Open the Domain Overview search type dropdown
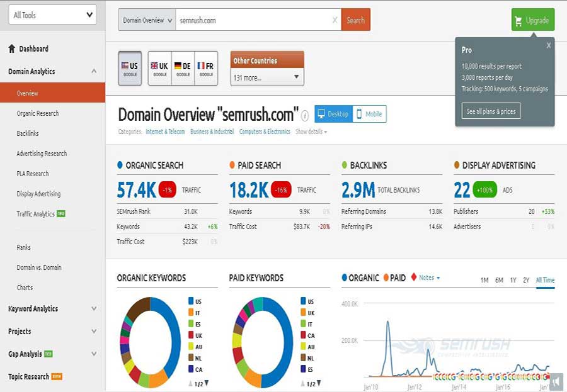 [147, 20]
